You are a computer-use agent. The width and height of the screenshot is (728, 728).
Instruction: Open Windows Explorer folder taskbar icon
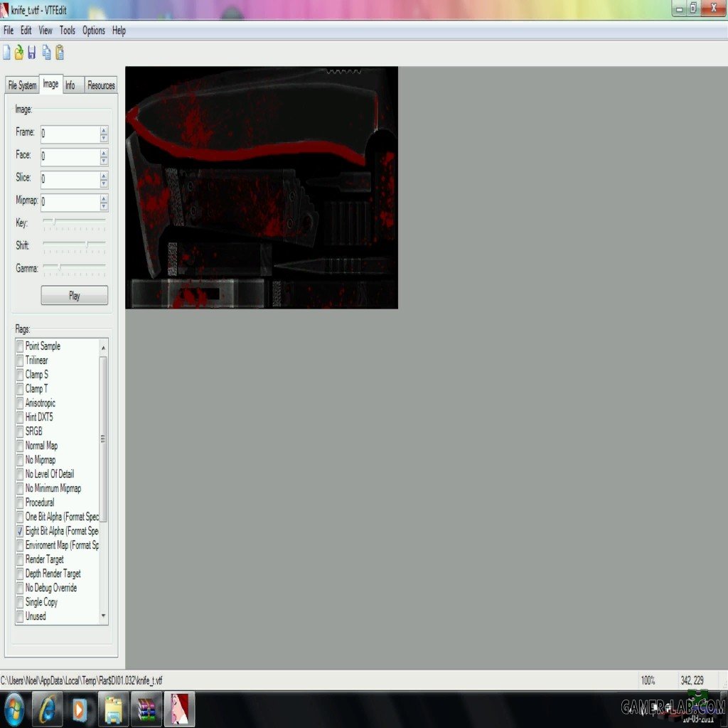pyautogui.click(x=113, y=710)
